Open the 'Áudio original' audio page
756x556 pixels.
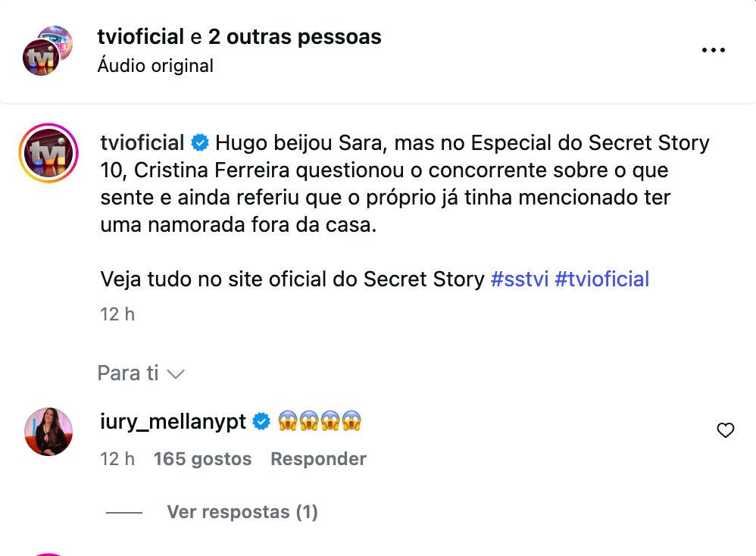click(155, 66)
